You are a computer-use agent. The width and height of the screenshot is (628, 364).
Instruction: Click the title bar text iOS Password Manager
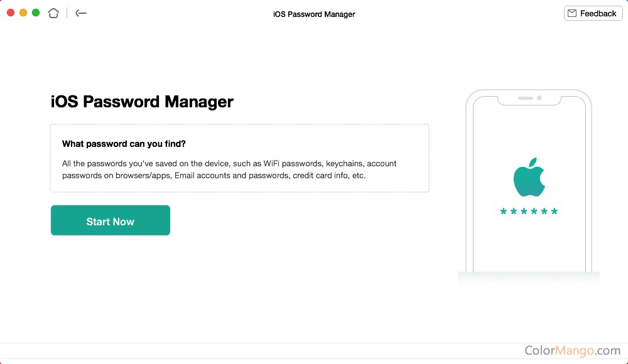[x=314, y=14]
